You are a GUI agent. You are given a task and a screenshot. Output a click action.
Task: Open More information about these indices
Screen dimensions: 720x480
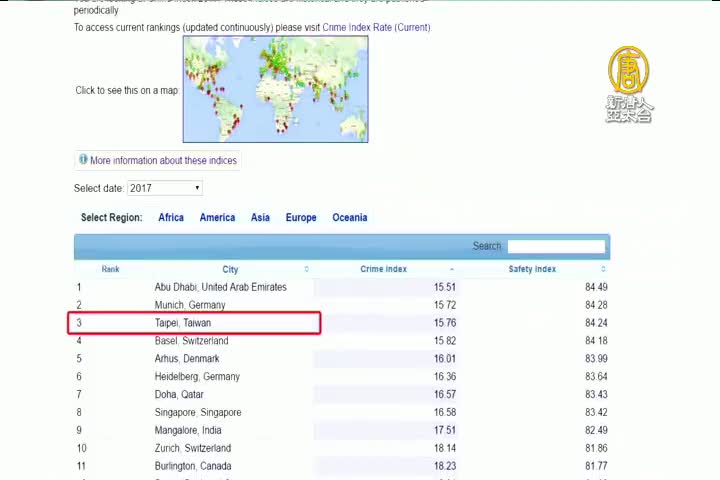coord(163,160)
